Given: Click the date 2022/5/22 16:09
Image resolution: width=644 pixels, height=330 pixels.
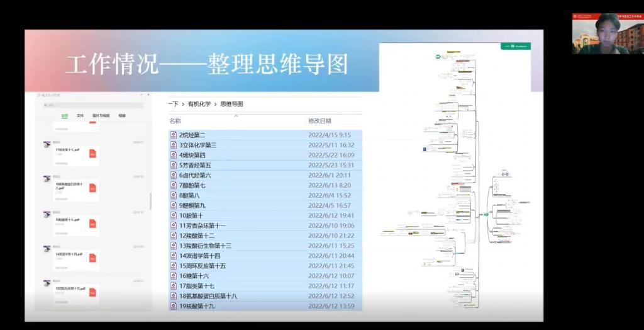Looking at the screenshot, I should coord(331,155).
